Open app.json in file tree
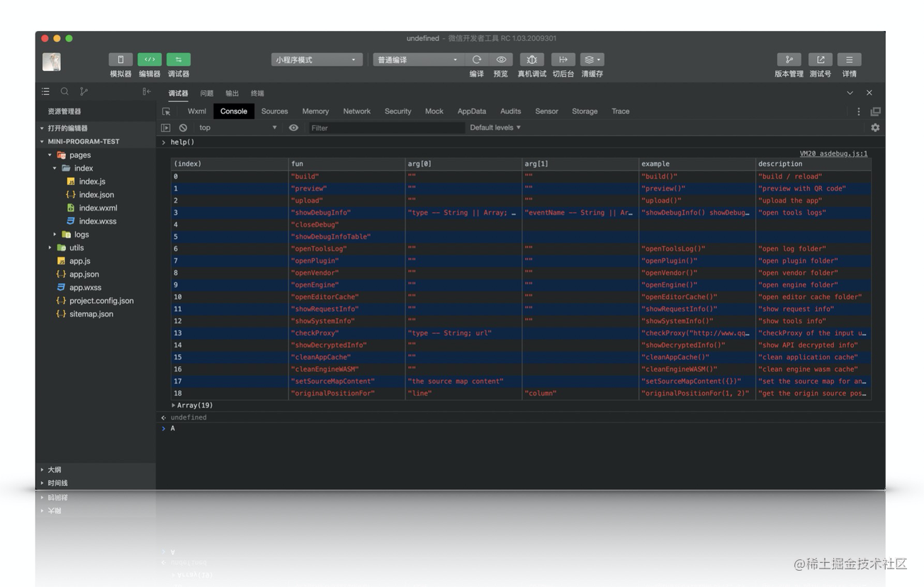This screenshot has height=587, width=924. (x=84, y=274)
